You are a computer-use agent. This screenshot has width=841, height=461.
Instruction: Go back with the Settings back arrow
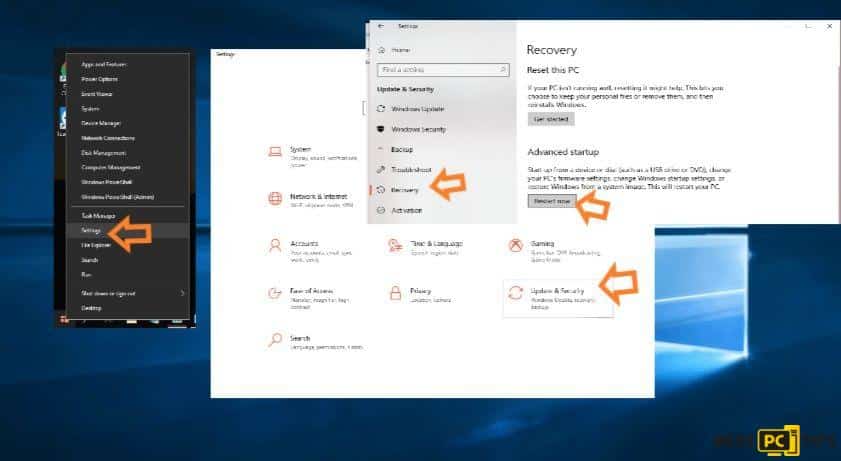coord(381,26)
